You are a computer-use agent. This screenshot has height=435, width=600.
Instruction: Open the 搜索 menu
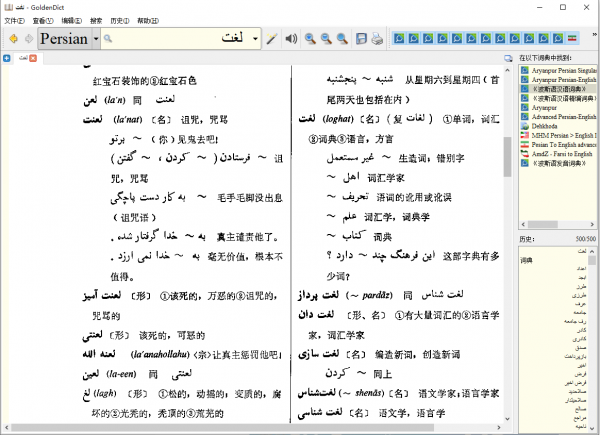96,21
